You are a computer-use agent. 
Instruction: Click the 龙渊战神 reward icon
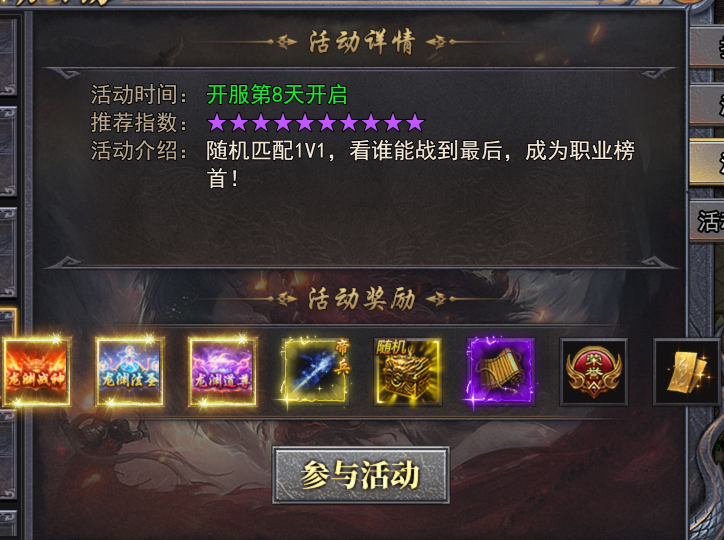pos(36,372)
